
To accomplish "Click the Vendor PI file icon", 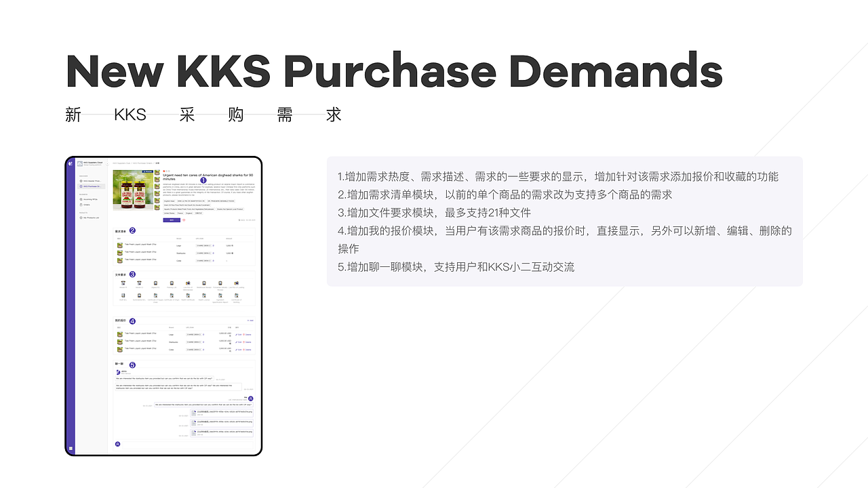I will pos(123,283).
